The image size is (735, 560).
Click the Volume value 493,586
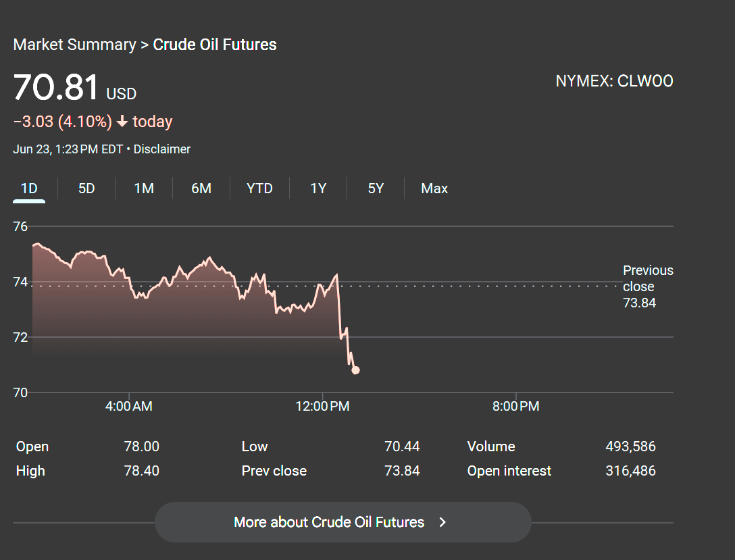click(x=630, y=446)
